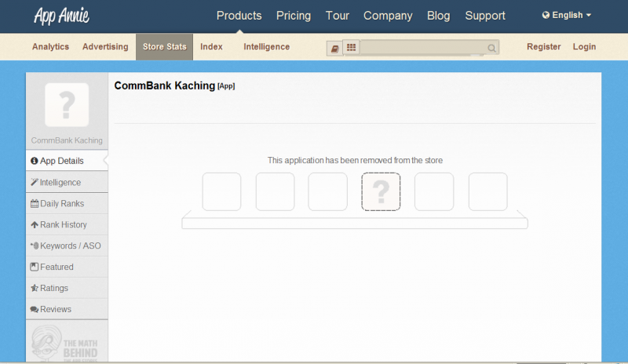The height and width of the screenshot is (364, 628).
Task: Switch to the Store Stats tab
Action: (x=164, y=47)
